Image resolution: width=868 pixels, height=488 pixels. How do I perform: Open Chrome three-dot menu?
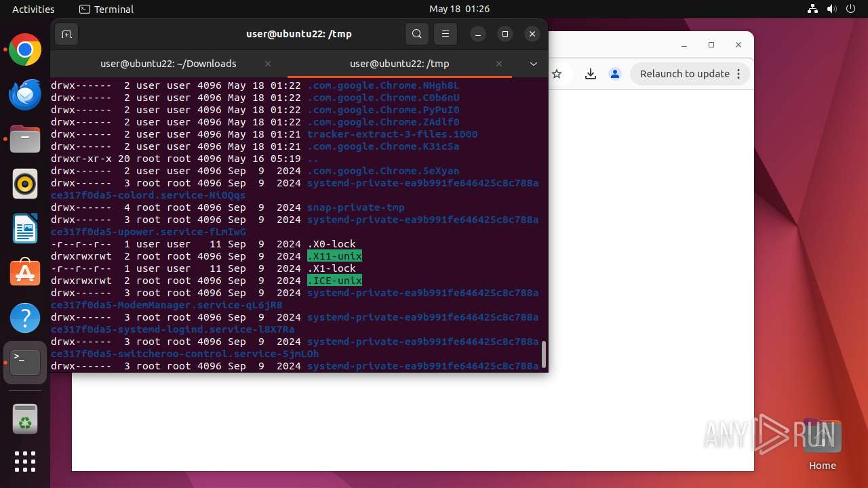[x=739, y=74]
